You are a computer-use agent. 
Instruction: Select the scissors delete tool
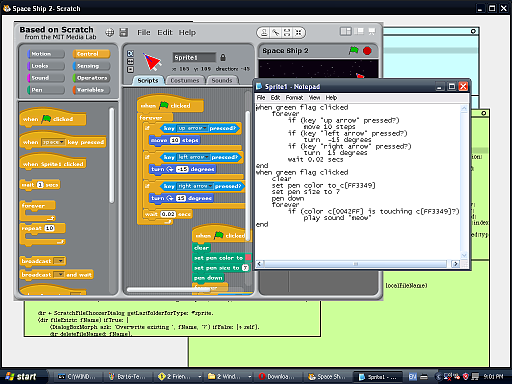click(x=276, y=33)
